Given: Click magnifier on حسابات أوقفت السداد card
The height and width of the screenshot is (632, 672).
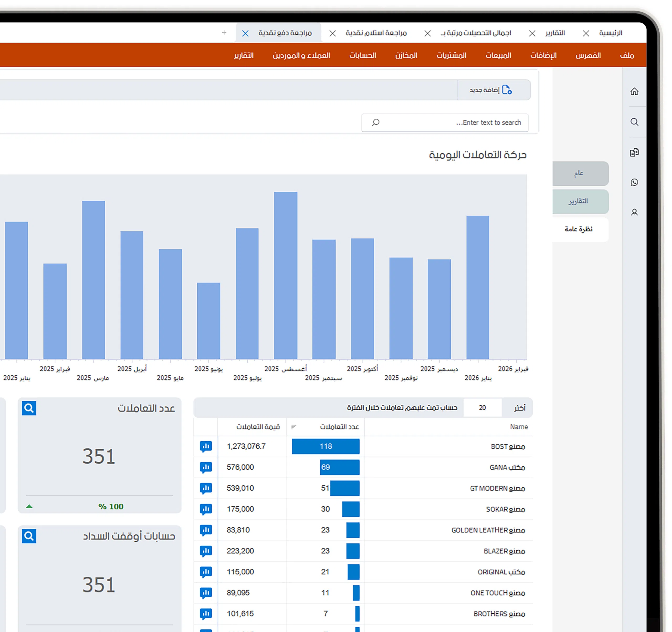Looking at the screenshot, I should point(29,536).
